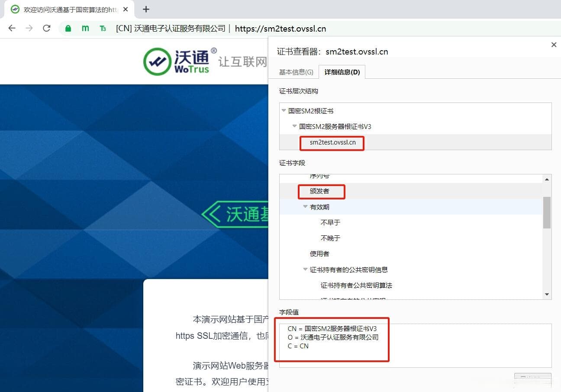Viewport: 561px width, 392px height.
Task: Switch to the 基本信息(G) tab
Action: point(296,72)
